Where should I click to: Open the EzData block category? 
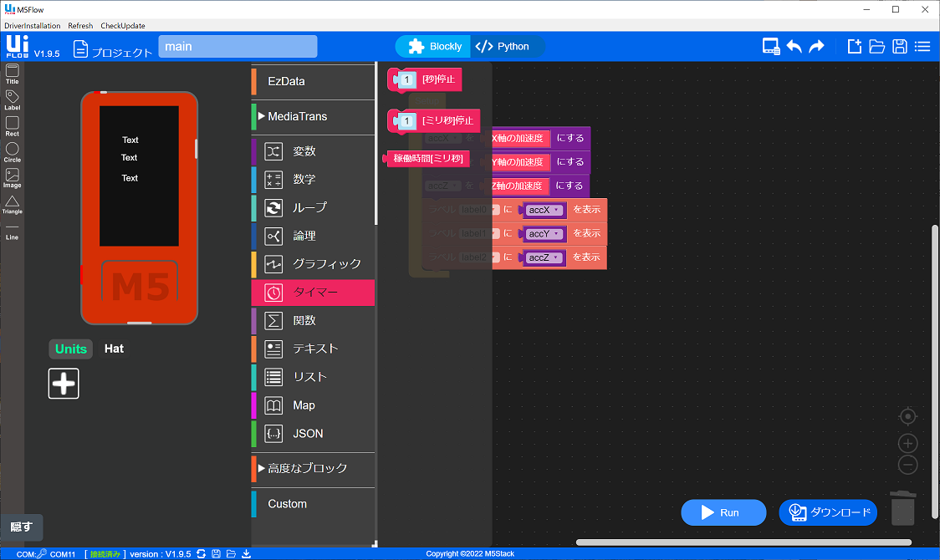pyautogui.click(x=313, y=81)
